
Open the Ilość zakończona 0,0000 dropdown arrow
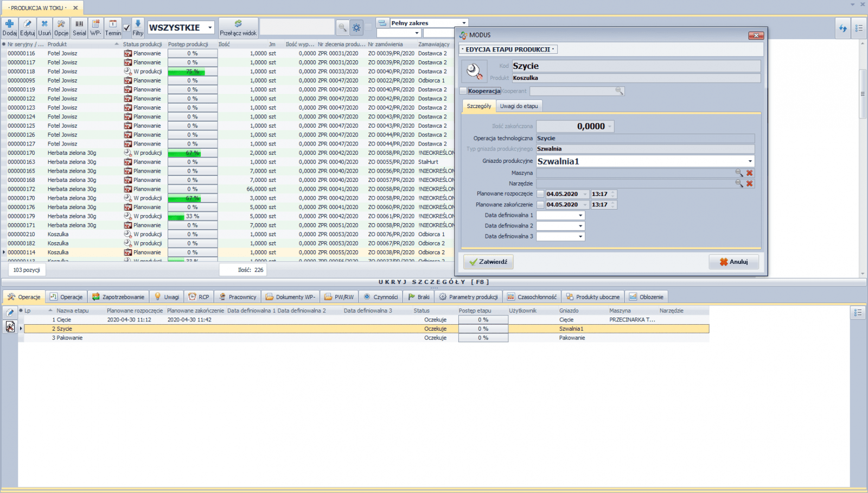[x=610, y=127]
